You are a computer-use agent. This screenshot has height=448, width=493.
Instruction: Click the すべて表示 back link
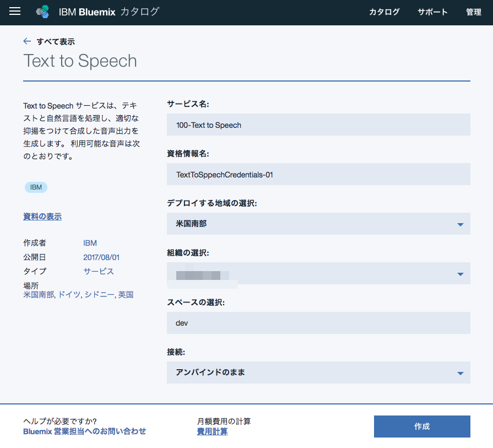point(56,41)
